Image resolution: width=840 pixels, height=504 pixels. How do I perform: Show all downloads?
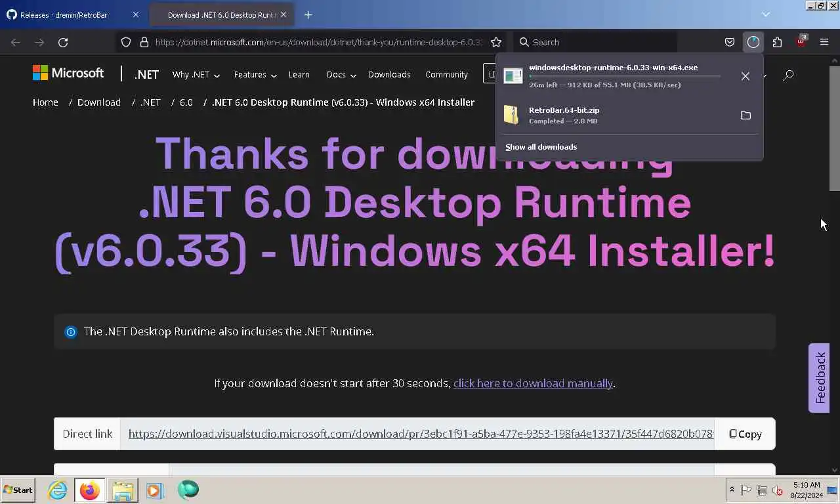point(541,147)
